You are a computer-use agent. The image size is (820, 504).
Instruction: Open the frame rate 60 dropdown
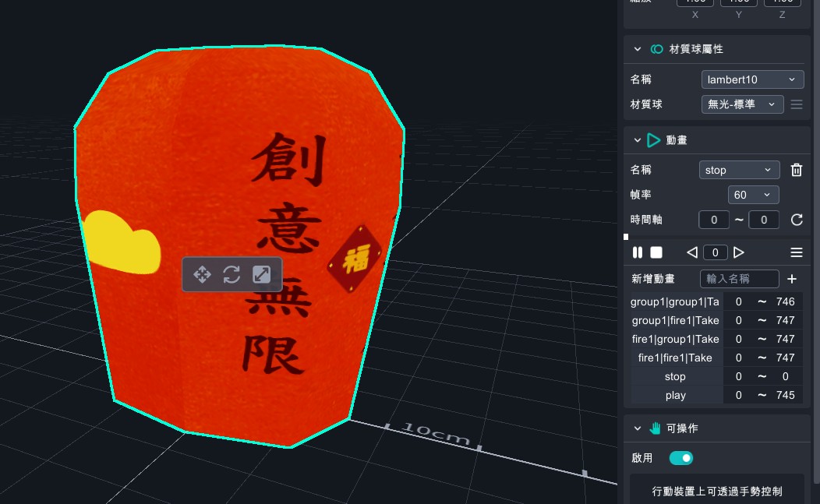click(753, 195)
